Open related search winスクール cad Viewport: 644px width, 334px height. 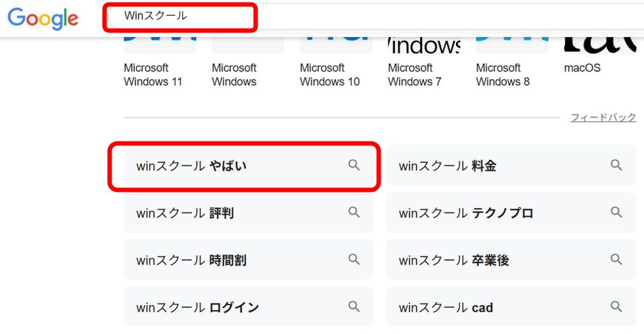click(x=511, y=307)
